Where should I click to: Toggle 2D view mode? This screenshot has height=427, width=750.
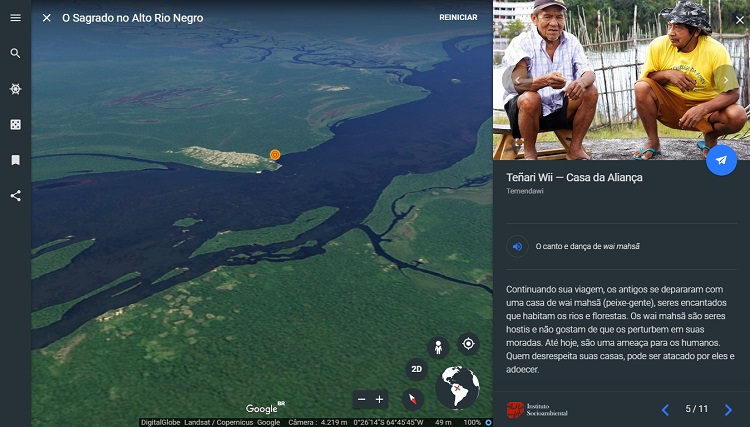pos(417,369)
